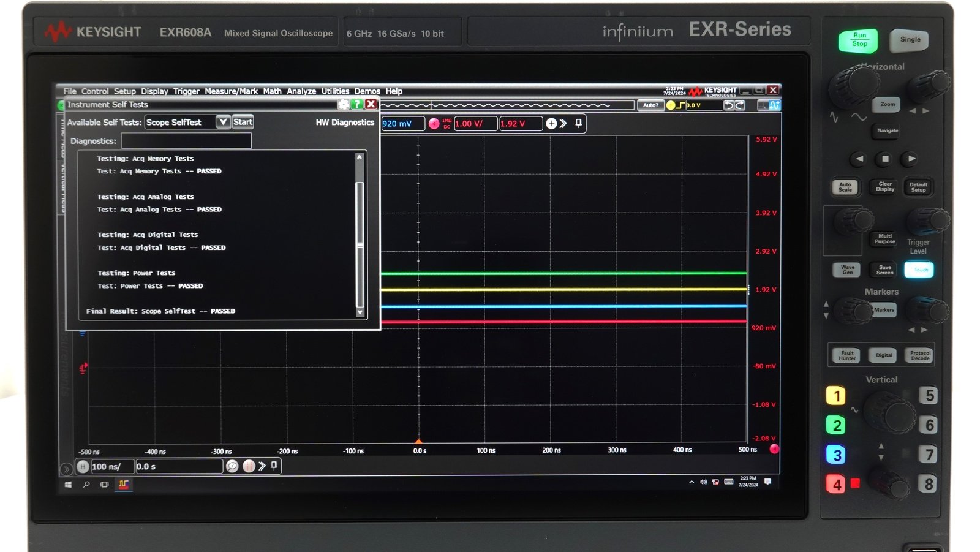
Task: Click 'Test: Acq Digital Tests -- PASSED' line
Action: coord(162,248)
